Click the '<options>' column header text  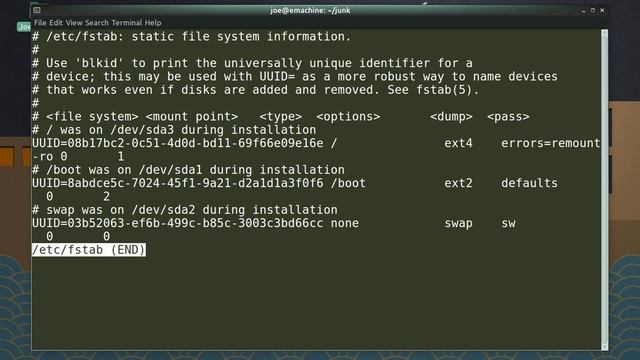348,116
